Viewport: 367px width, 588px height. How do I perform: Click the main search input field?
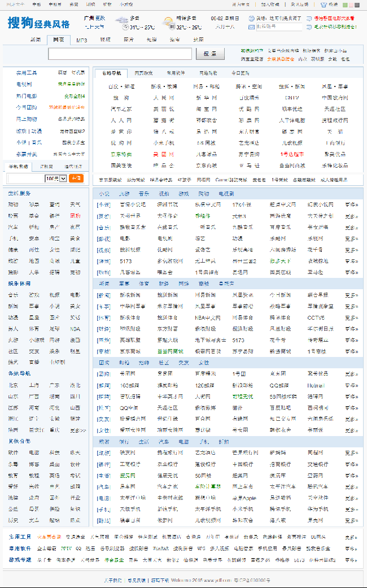(x=120, y=54)
